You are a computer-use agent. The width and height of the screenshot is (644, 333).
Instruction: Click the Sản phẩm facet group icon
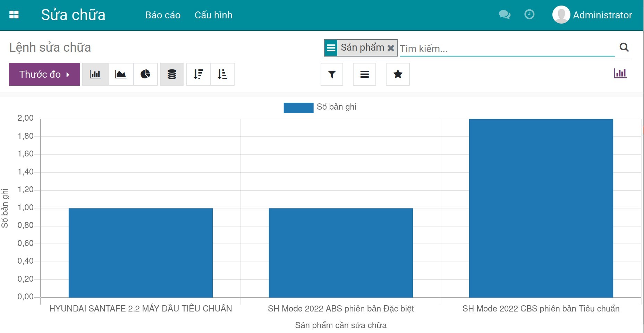(331, 48)
